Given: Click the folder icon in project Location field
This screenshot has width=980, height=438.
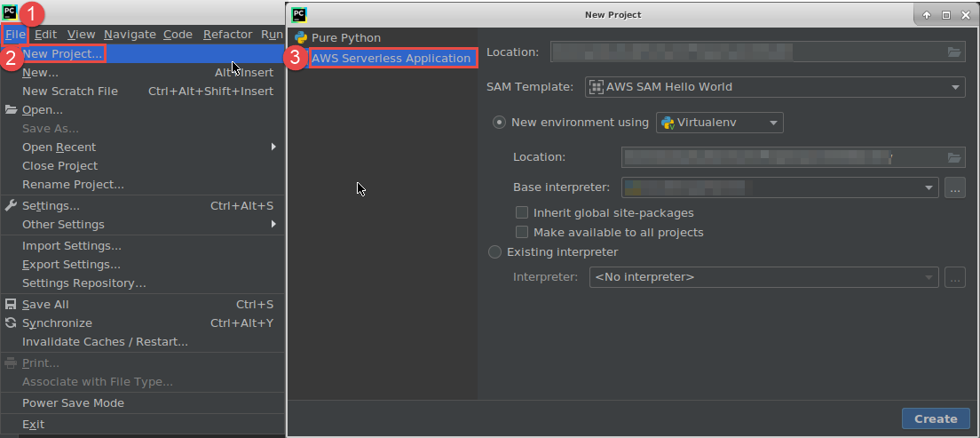Looking at the screenshot, I should pyautogui.click(x=954, y=52).
